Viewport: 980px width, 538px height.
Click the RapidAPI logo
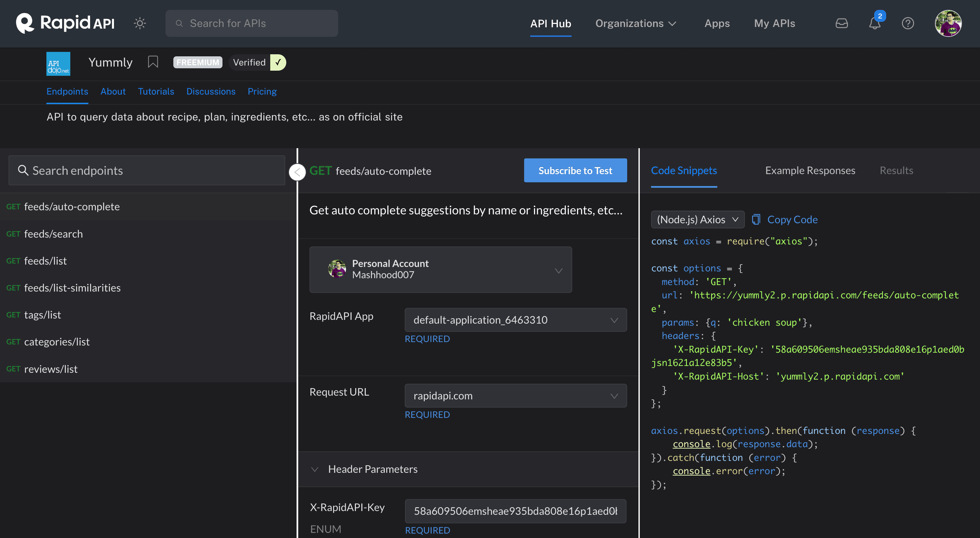(x=65, y=23)
